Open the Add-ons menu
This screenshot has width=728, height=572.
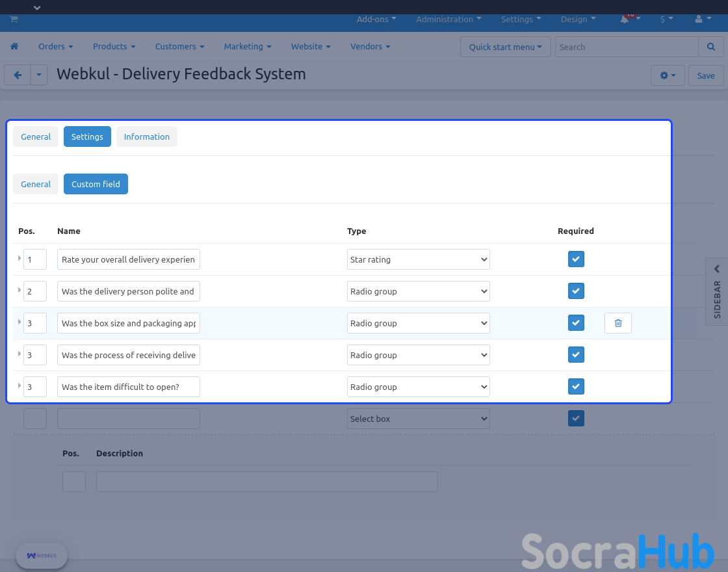click(376, 19)
